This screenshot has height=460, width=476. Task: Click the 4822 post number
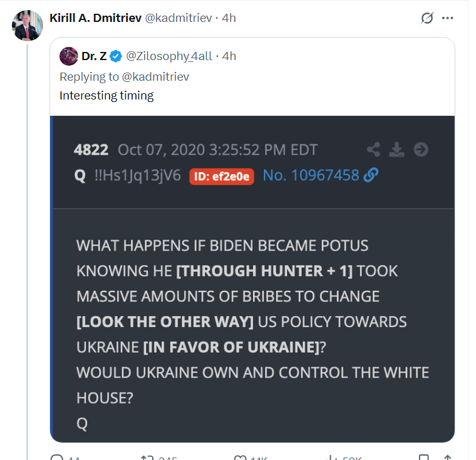(x=91, y=150)
